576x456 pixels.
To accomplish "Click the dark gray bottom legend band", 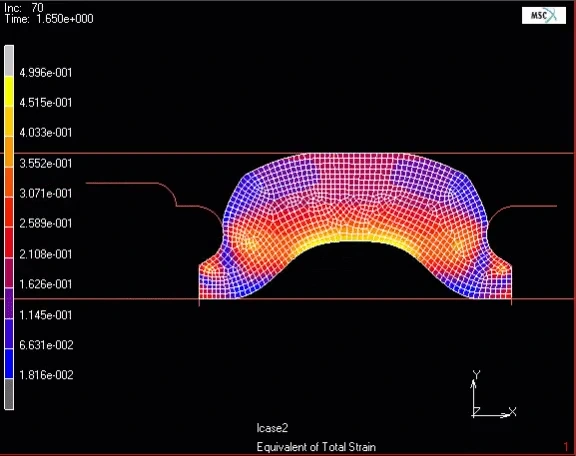I will [9, 394].
